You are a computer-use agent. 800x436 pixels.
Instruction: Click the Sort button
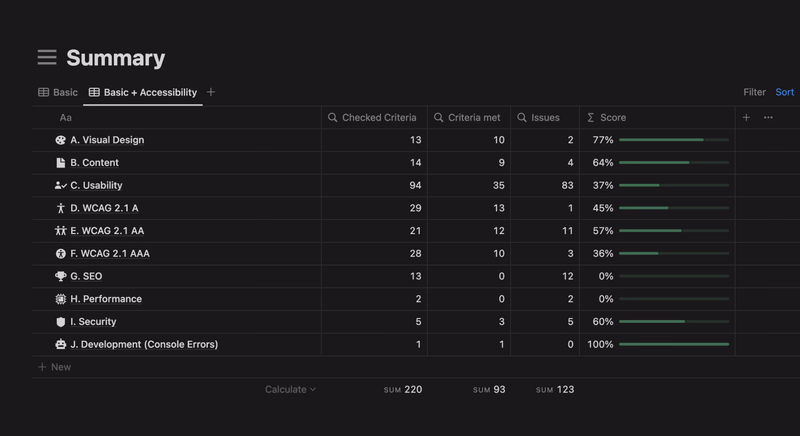coord(785,93)
